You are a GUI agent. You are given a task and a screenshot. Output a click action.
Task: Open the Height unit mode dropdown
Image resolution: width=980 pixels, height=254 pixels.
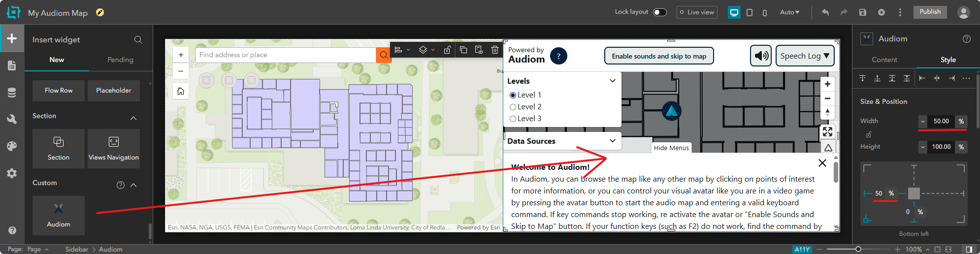click(923, 147)
